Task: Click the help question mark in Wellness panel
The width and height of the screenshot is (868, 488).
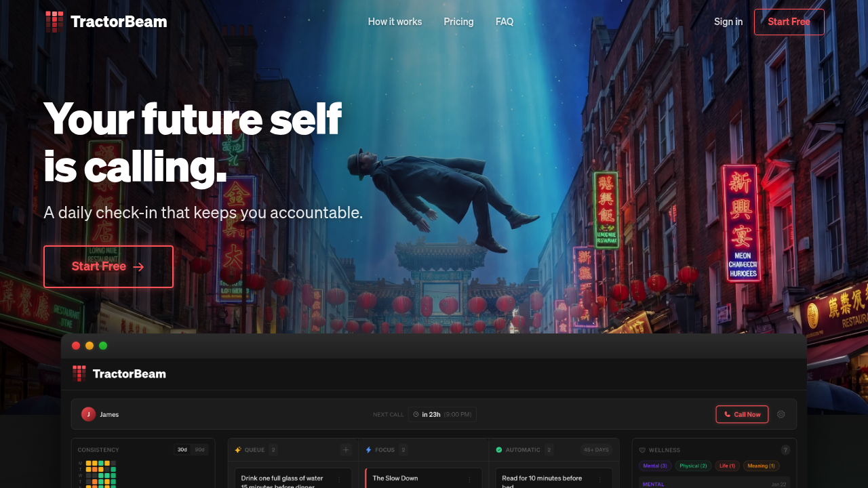Action: tap(785, 450)
